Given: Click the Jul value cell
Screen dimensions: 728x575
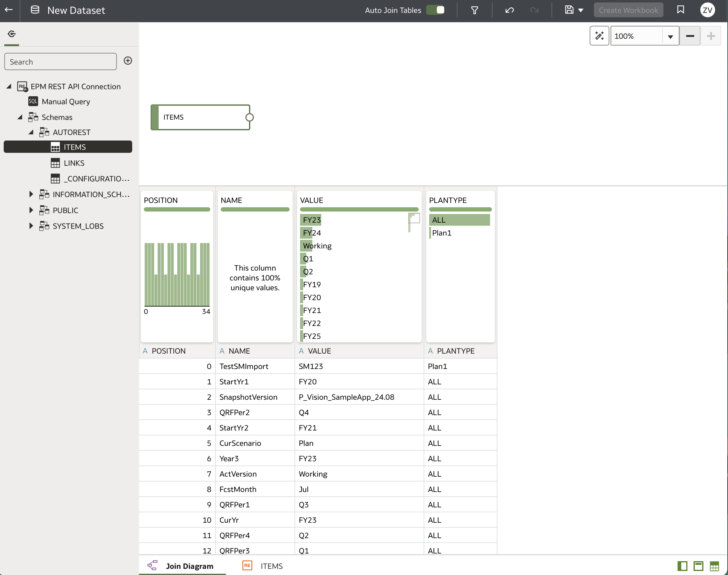Looking at the screenshot, I should 359,489.
